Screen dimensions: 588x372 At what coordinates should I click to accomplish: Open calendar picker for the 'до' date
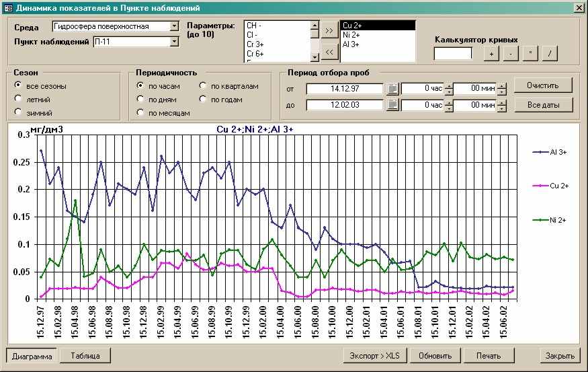coord(392,105)
